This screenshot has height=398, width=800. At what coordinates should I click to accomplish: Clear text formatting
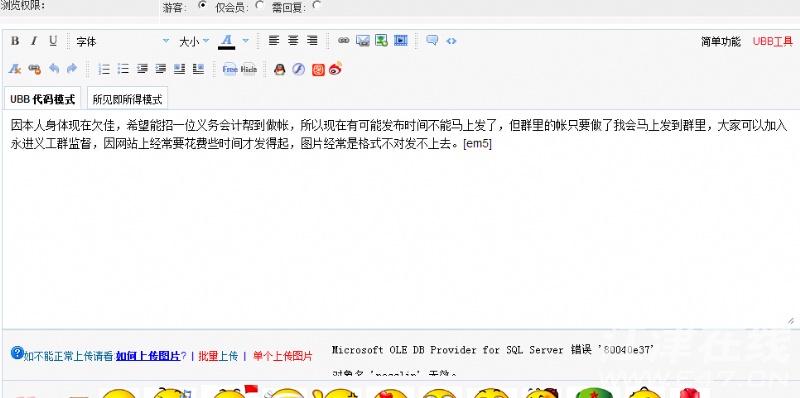[x=15, y=69]
